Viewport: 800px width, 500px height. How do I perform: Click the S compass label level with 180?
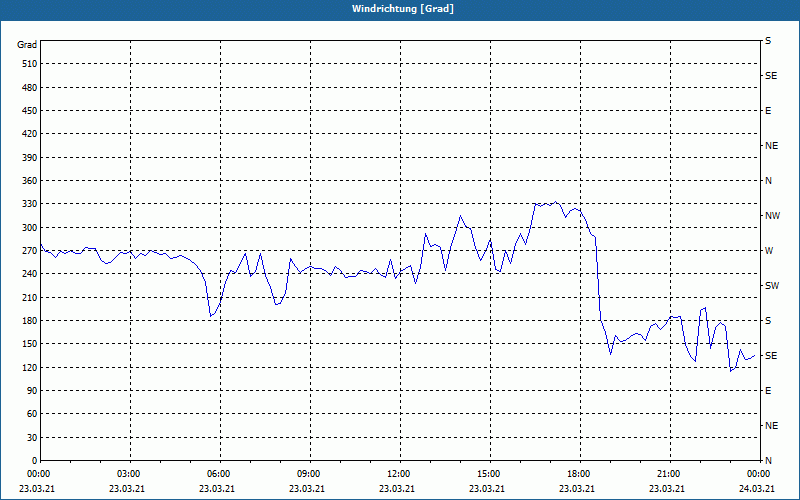(768, 321)
